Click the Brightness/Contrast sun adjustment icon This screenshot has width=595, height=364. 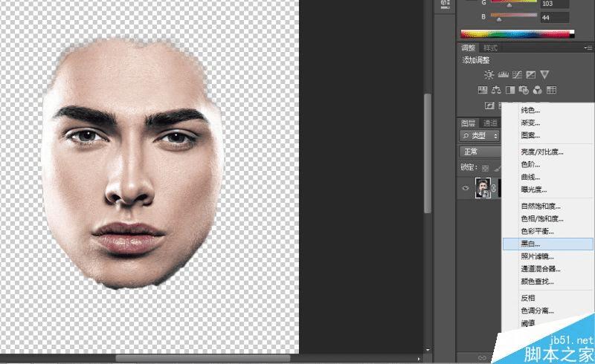[x=489, y=74]
